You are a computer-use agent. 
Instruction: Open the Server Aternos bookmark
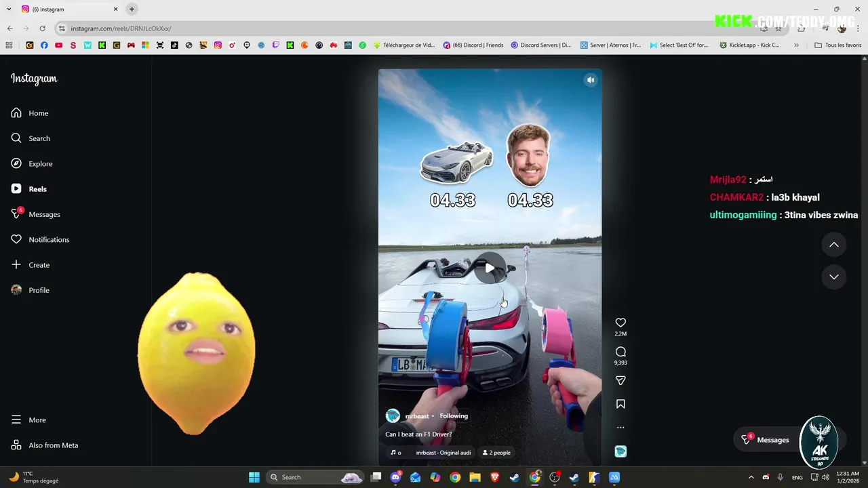click(x=610, y=45)
